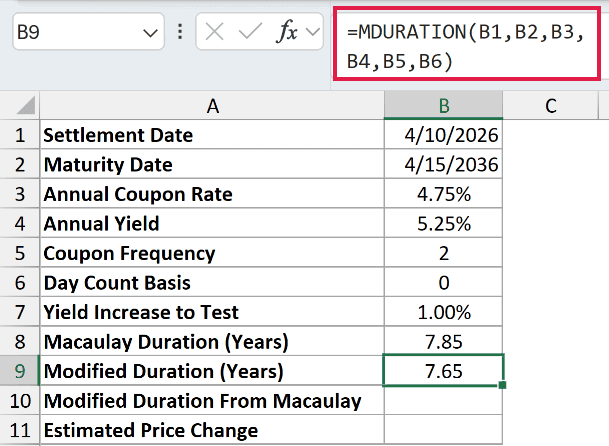Click the 'Estimated Price Change' cell
Image resolution: width=609 pixels, height=446 pixels.
tap(212, 430)
